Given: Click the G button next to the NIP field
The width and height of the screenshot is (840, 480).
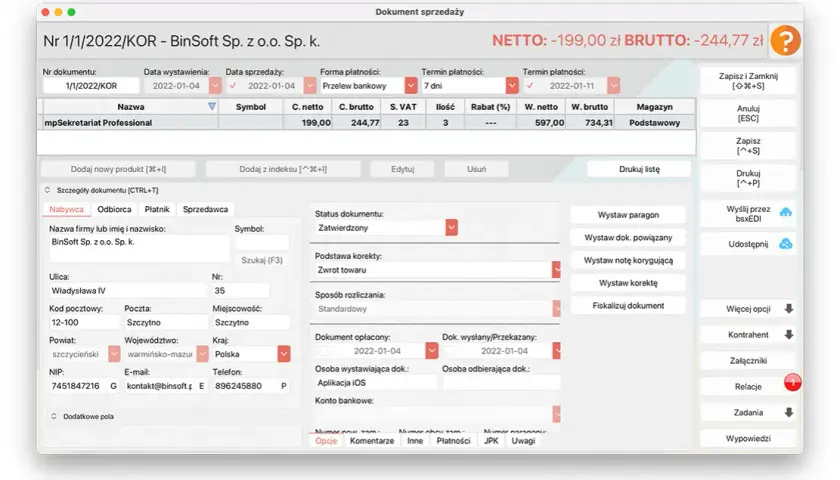Looking at the screenshot, I should coord(113,386).
